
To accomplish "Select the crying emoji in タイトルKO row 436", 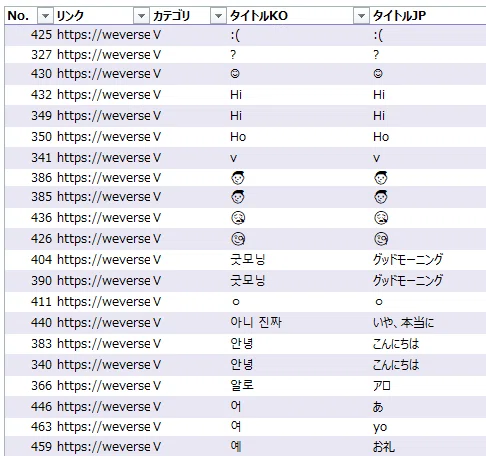I will click(238, 218).
